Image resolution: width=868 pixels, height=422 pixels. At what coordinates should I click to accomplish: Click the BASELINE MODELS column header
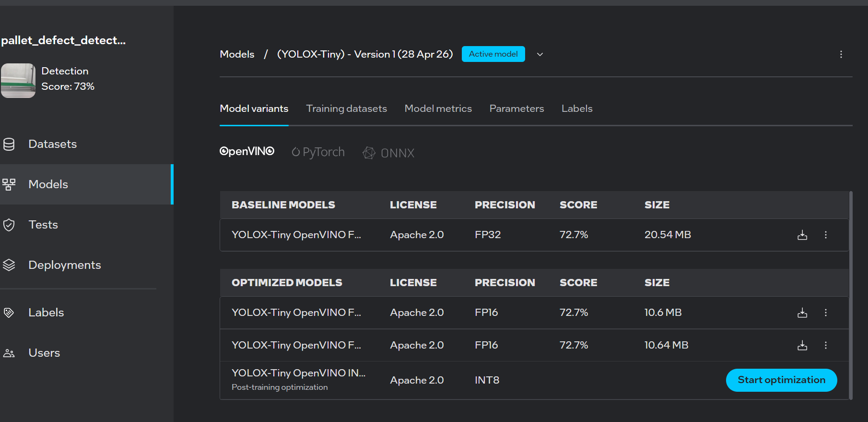point(283,205)
